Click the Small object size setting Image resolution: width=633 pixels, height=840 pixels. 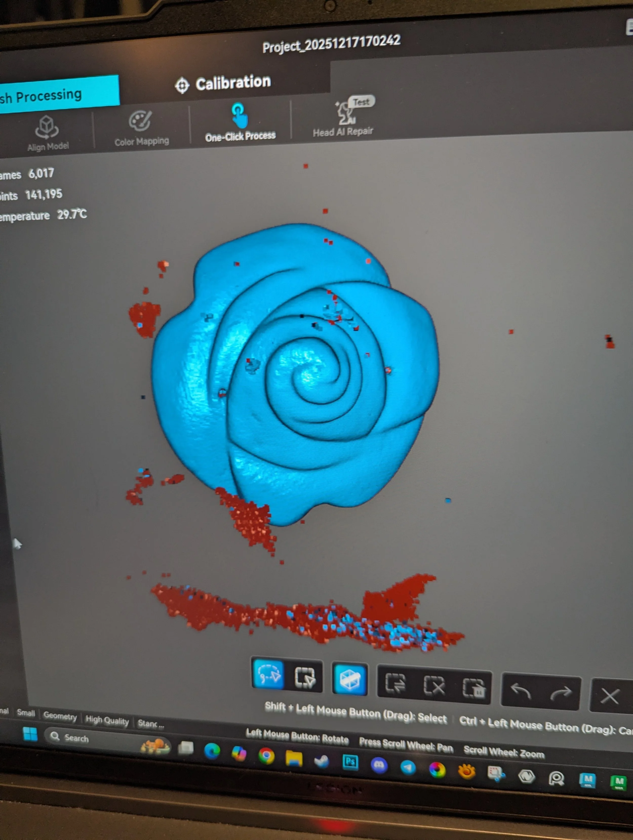(x=26, y=713)
